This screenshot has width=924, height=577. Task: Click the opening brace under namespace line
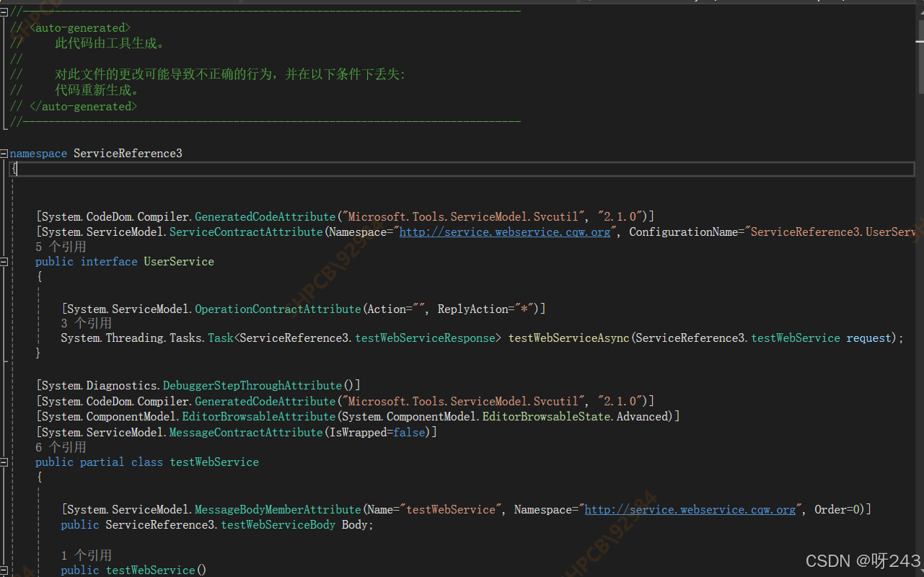click(14, 169)
